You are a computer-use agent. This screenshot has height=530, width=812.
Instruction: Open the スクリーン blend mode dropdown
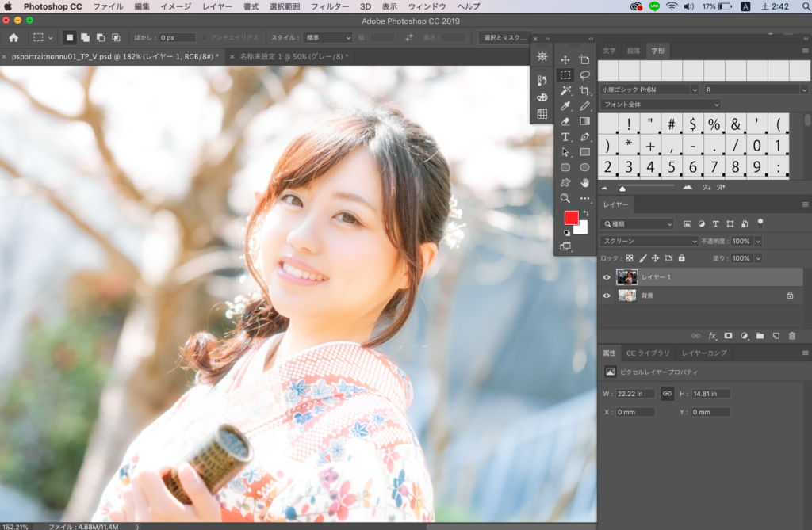649,241
